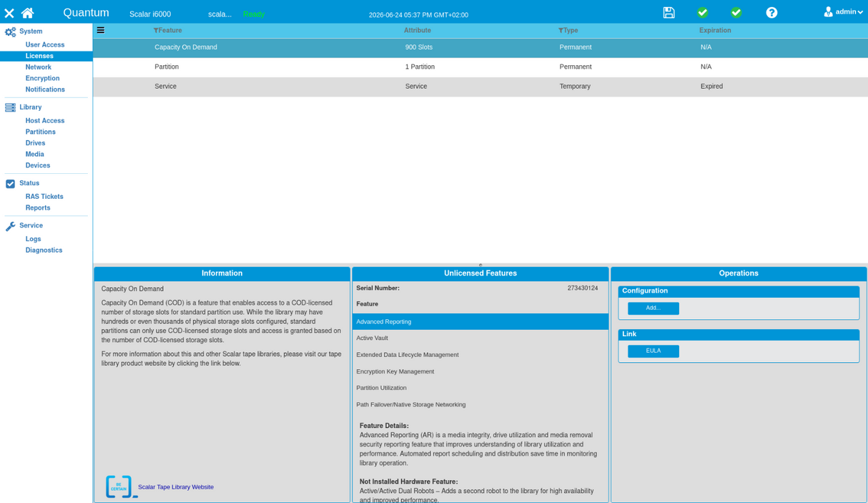Viewport: 868px width, 503px height.
Task: Go to Drives in the sidebar
Action: (x=36, y=143)
